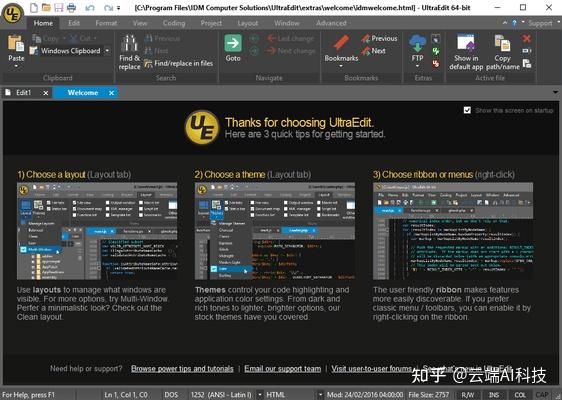Screen dimensions: 562x400
Task: Click the green UC UltraCompare icon
Action: [x=436, y=51]
